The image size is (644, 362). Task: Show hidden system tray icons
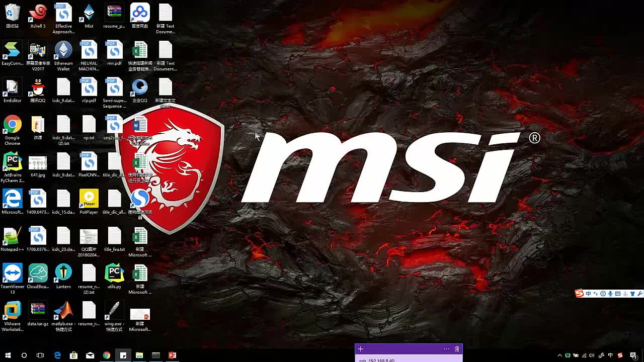[x=559, y=355]
